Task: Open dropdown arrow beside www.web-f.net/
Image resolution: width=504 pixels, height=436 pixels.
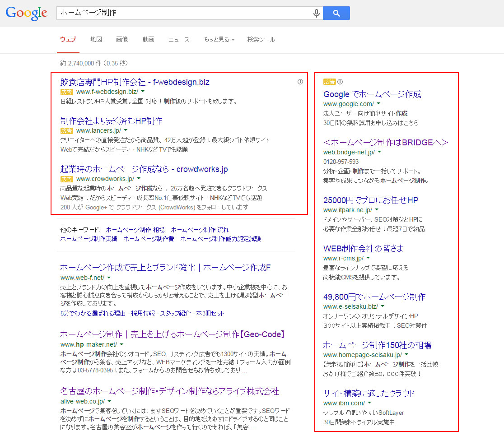Action: [109, 278]
